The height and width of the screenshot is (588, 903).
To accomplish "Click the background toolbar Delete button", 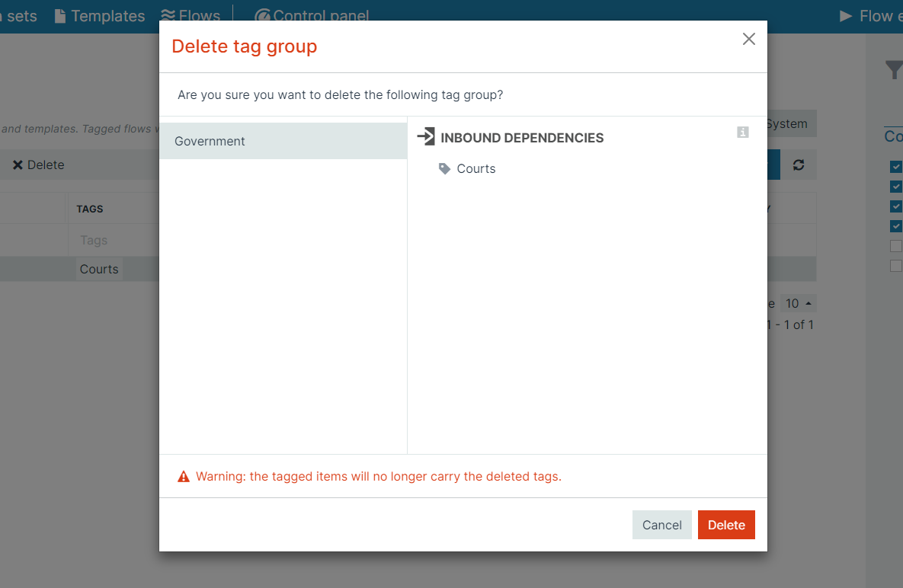I will (39, 165).
